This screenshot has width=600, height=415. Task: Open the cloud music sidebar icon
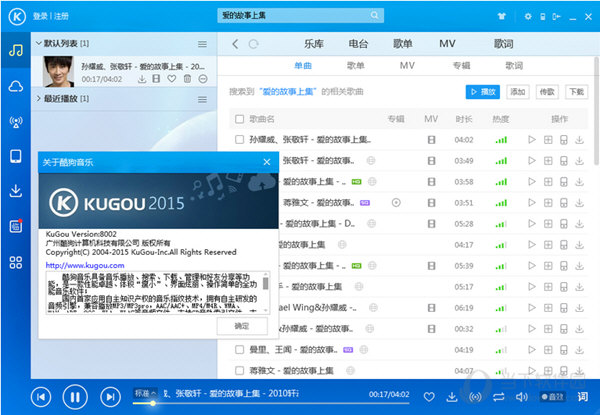tap(16, 86)
